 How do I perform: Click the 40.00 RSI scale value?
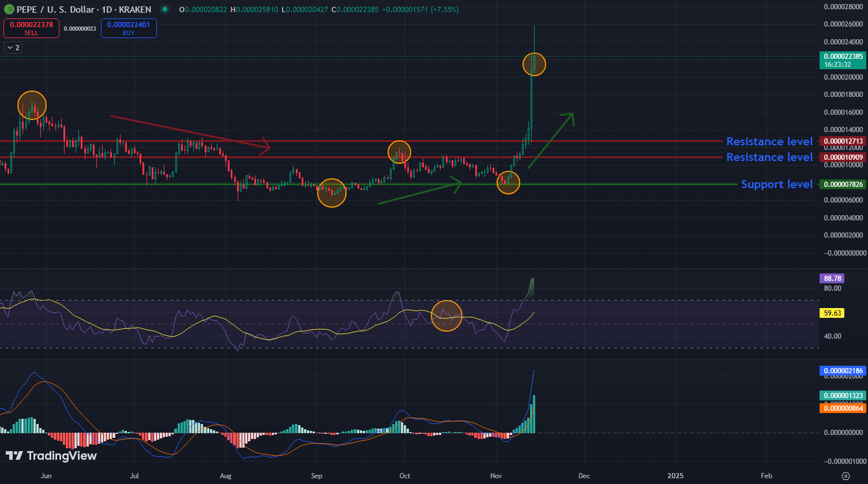click(x=832, y=336)
